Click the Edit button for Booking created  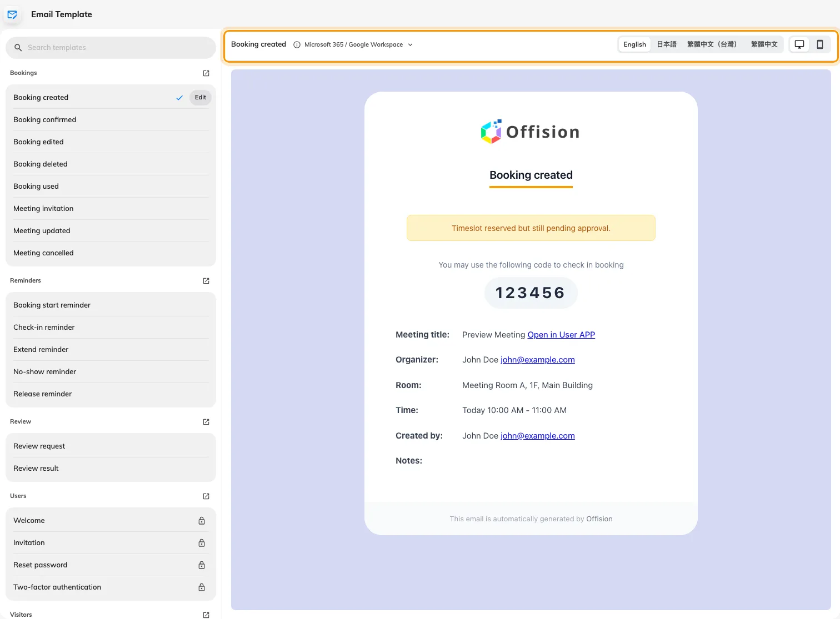[x=201, y=98]
